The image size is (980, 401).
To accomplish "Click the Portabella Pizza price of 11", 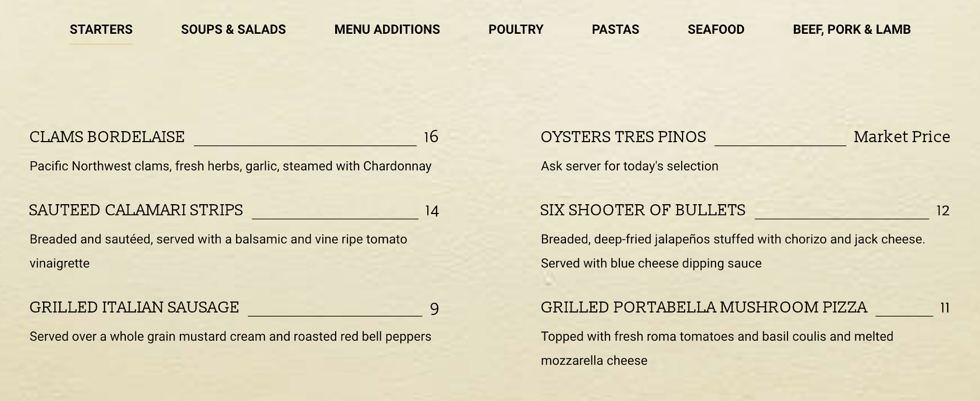I will click(x=945, y=307).
